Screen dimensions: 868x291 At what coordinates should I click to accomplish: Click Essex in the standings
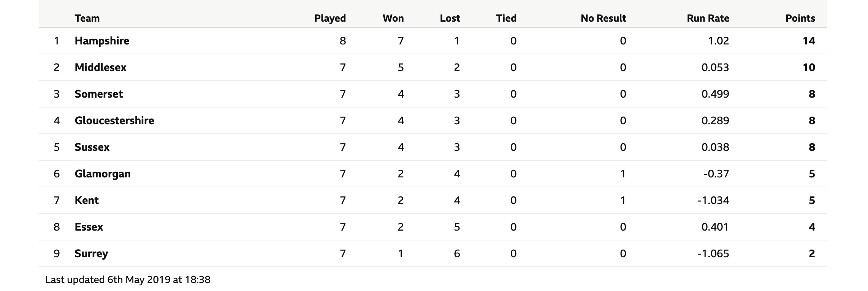(89, 227)
